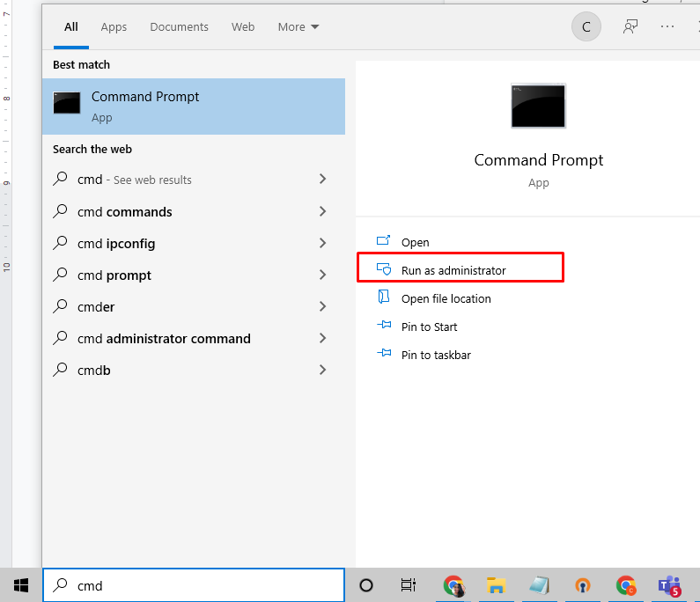Click the Open file location document icon
The image size is (700, 602).
point(384,297)
